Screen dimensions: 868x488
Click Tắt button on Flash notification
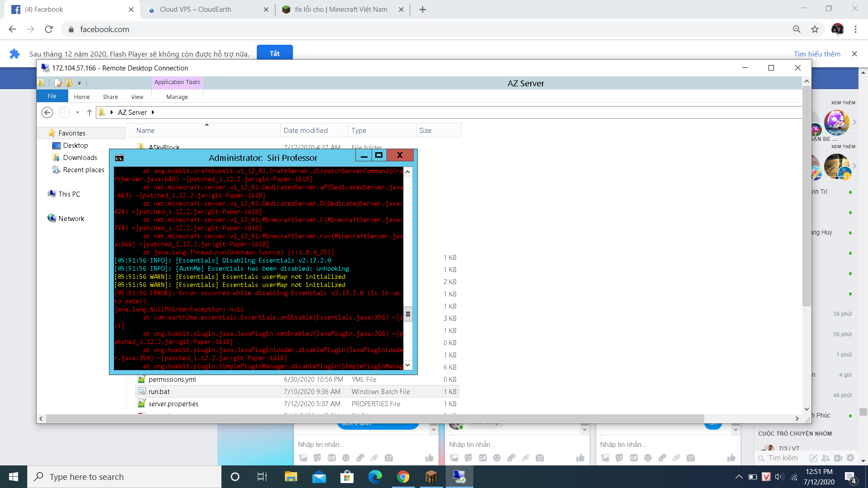click(x=274, y=53)
